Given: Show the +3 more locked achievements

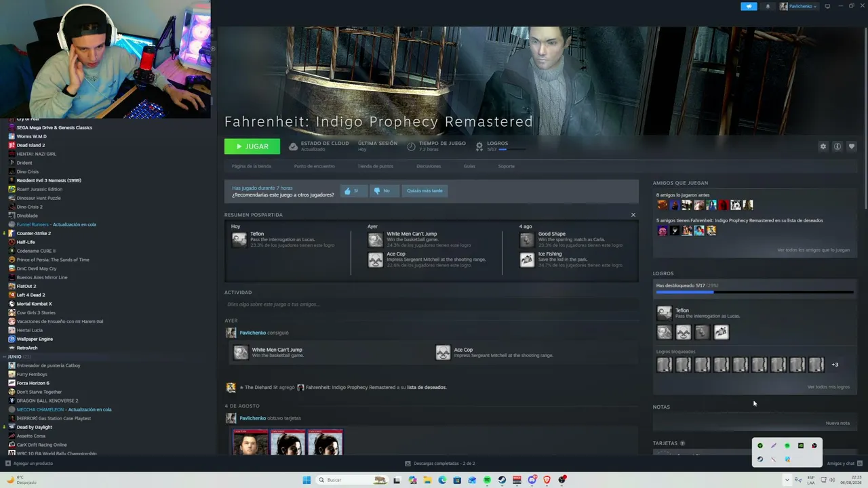Looking at the screenshot, I should pyautogui.click(x=835, y=365).
